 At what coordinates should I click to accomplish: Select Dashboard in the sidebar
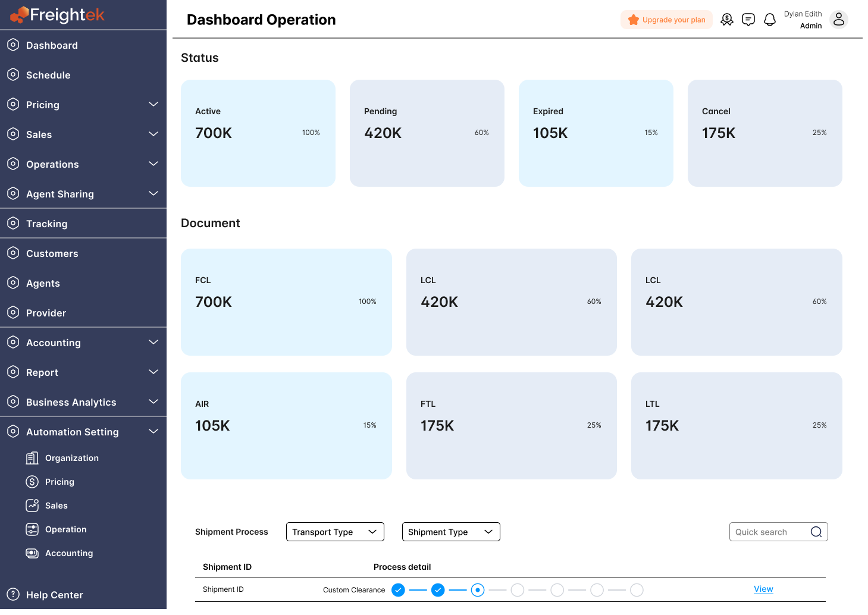coord(52,45)
